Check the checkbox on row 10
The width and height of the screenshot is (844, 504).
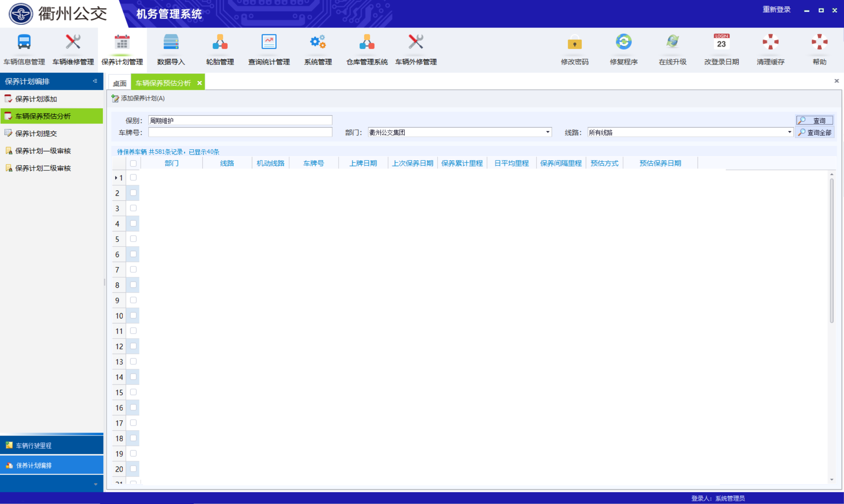coord(133,315)
